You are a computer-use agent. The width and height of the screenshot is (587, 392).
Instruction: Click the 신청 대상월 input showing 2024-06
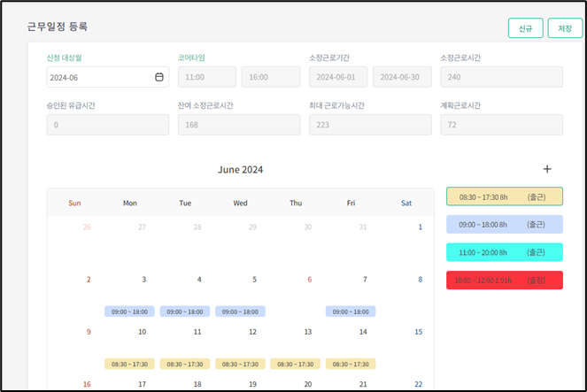click(99, 78)
